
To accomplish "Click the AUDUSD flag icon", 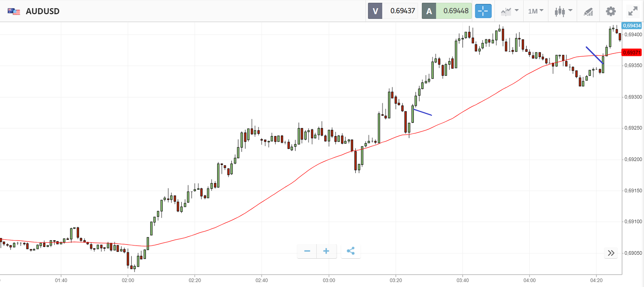I will [x=14, y=11].
